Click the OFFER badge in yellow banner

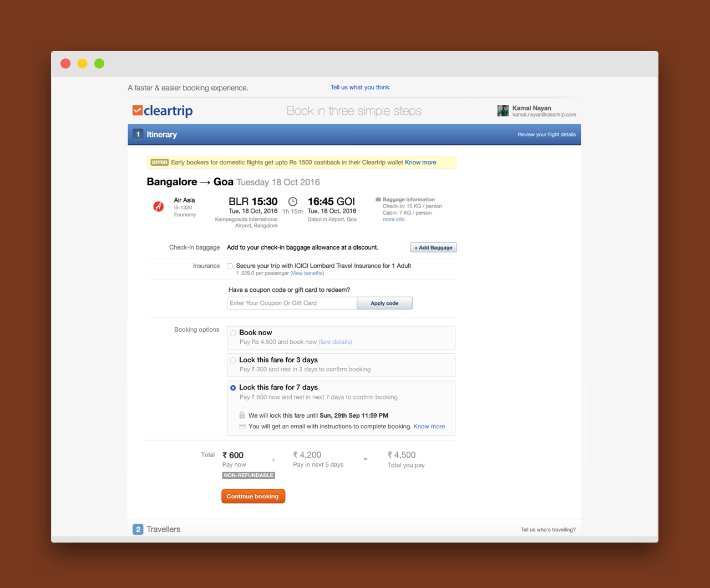[x=159, y=163]
